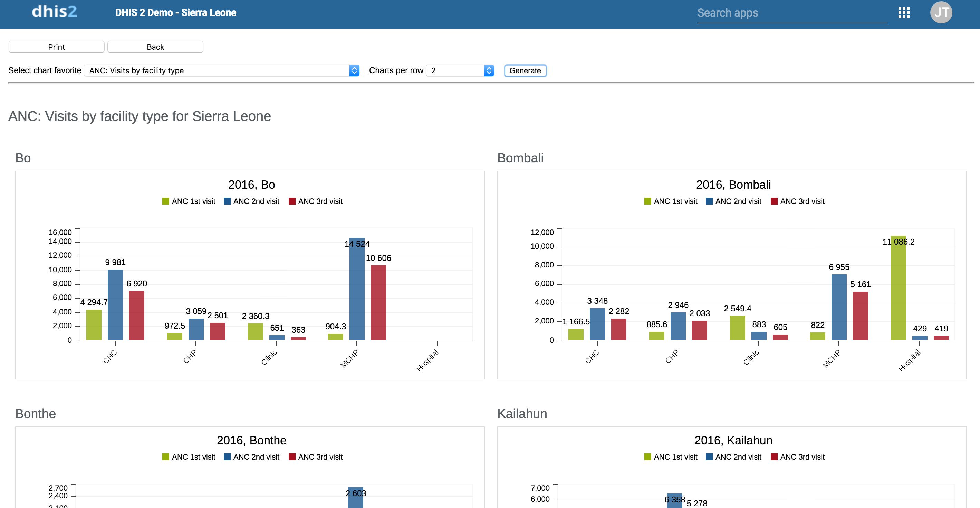Click the Print button

tap(56, 47)
